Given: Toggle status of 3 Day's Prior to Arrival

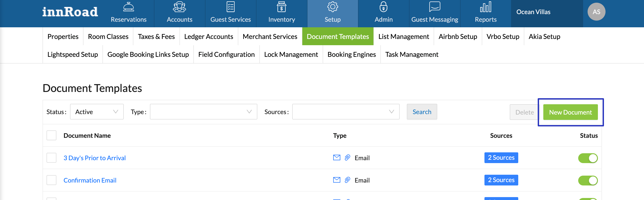Looking at the screenshot, I should pyautogui.click(x=588, y=158).
